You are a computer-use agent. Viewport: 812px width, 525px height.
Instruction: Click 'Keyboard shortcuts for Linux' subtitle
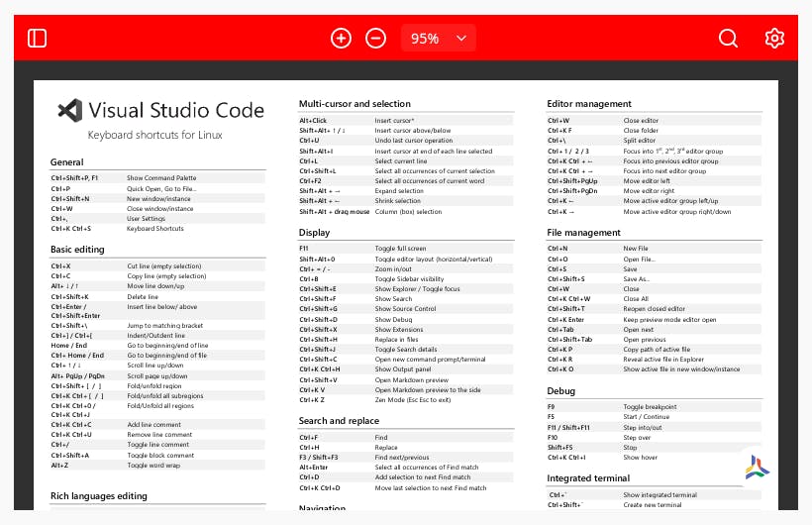tap(154, 135)
